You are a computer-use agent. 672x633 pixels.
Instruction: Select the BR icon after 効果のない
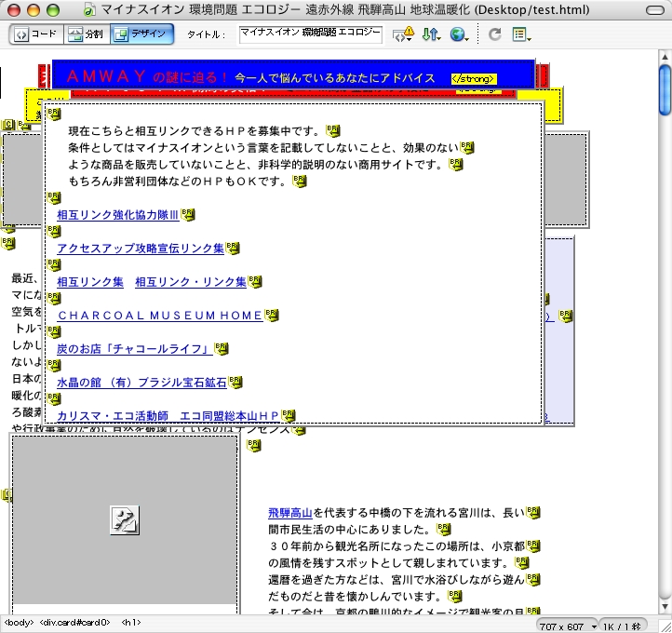(x=466, y=147)
